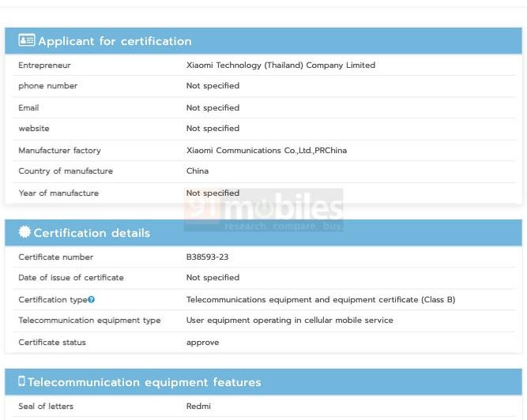Click the Certification details heading
Image resolution: width=527 pixels, height=420 pixels.
click(92, 233)
